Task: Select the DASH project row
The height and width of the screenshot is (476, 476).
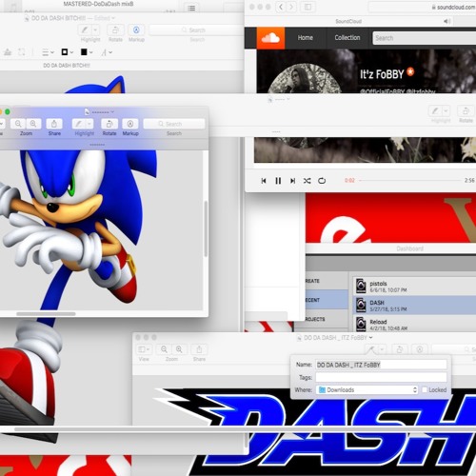Action: click(414, 306)
